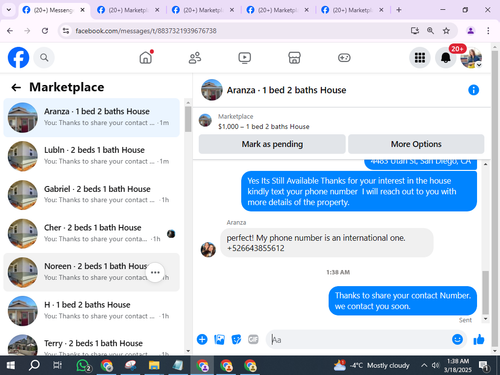Click the last sent message bubble 'Thanks to share your contact Number'

(403, 301)
